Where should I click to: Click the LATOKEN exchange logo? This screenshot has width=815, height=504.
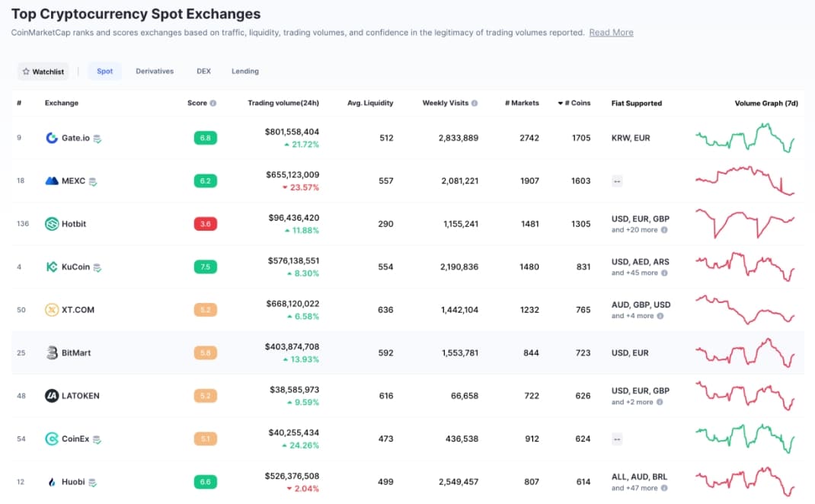[52, 396]
